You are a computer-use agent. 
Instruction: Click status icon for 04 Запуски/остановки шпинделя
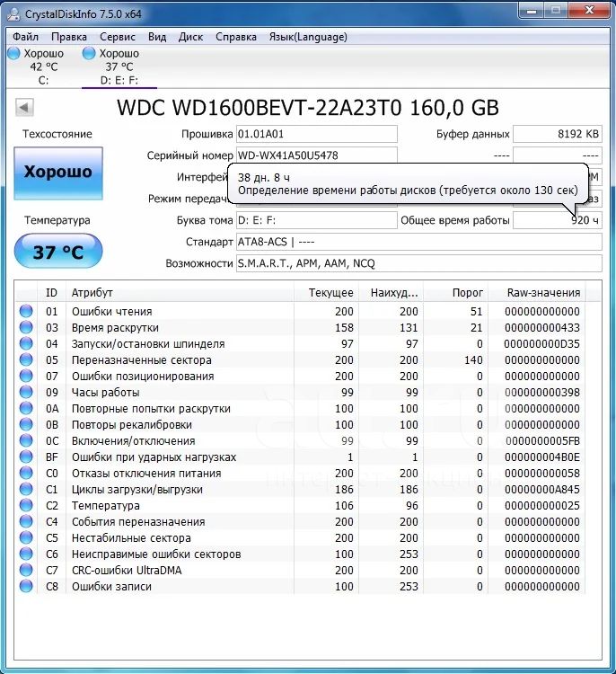click(x=26, y=343)
